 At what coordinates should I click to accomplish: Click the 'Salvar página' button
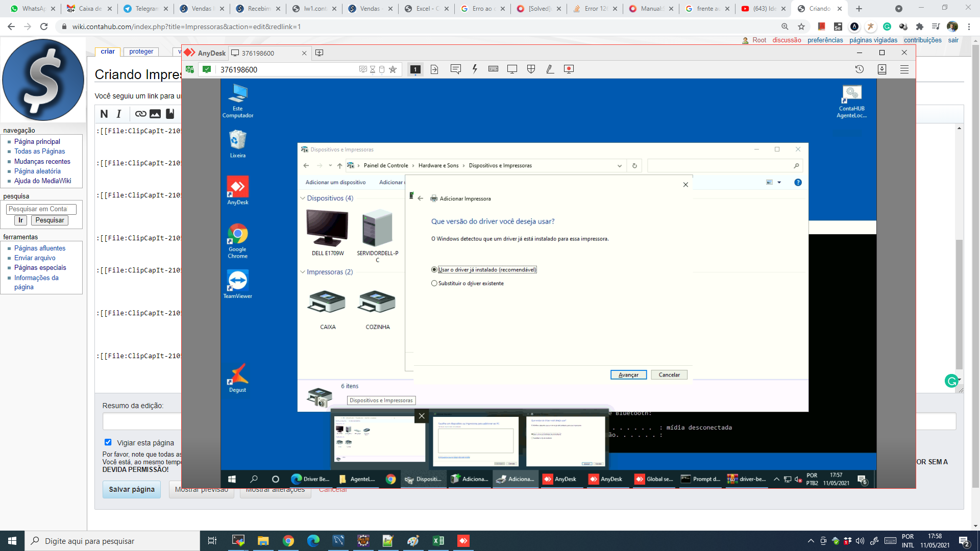132,489
